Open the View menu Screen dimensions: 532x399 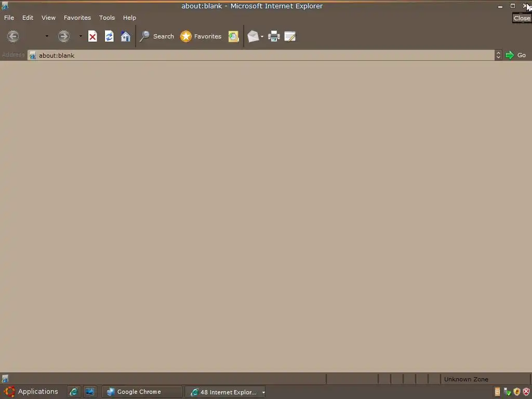pos(48,18)
